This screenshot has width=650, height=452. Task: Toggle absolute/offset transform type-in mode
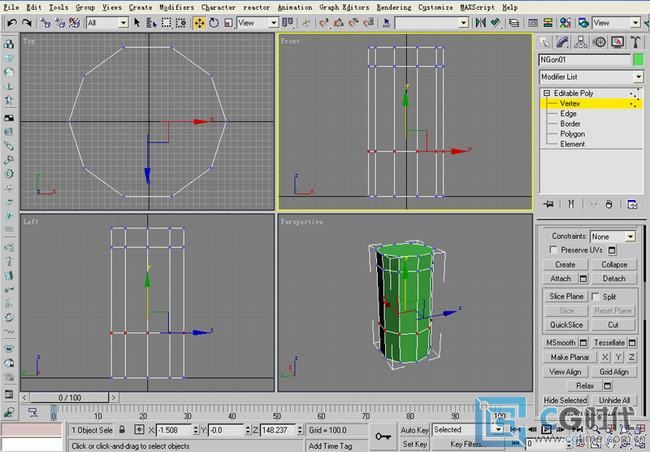click(140, 430)
